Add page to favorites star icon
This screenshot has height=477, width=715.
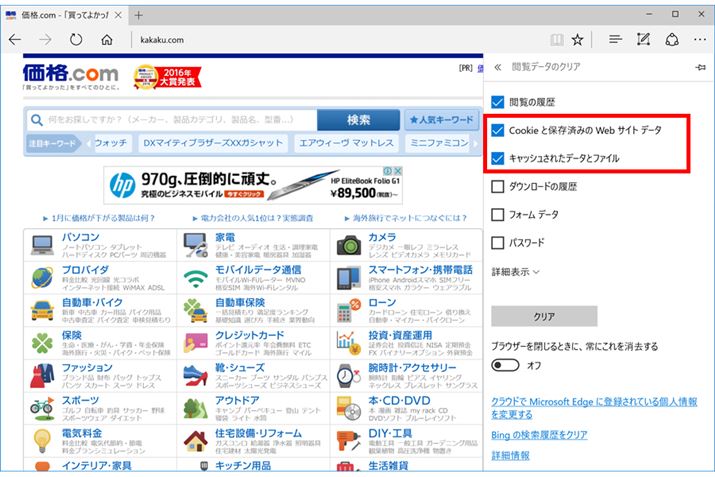(x=578, y=40)
